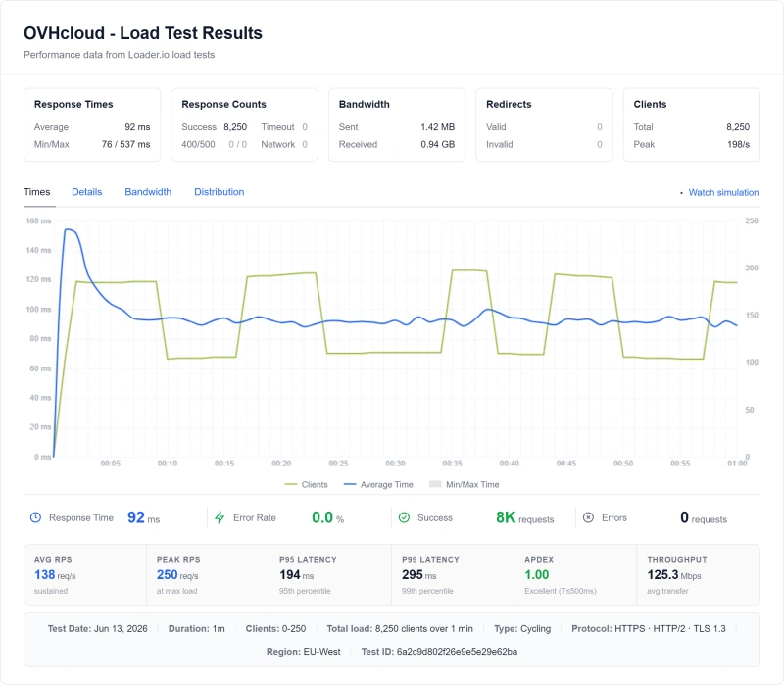Image resolution: width=784 pixels, height=685 pixels.
Task: Click the Success count 8,250 in Response Counts
Action: click(235, 127)
